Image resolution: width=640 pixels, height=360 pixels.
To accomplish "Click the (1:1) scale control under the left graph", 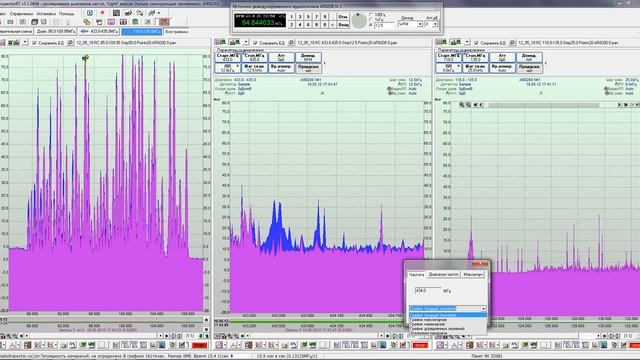I will (x=190, y=336).
